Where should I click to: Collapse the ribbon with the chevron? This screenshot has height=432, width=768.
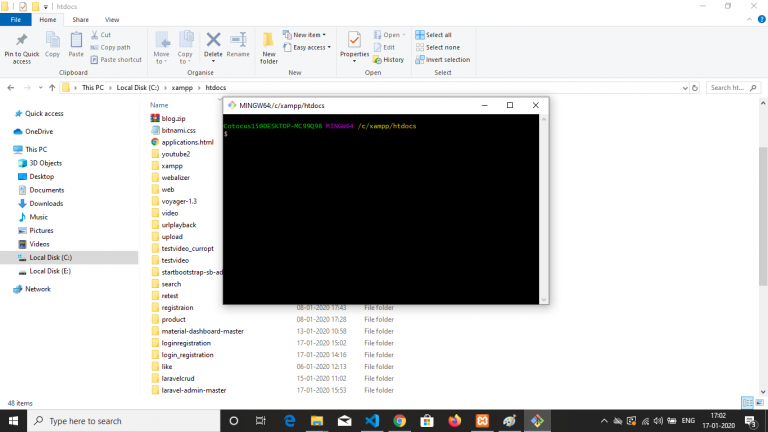coord(749,20)
